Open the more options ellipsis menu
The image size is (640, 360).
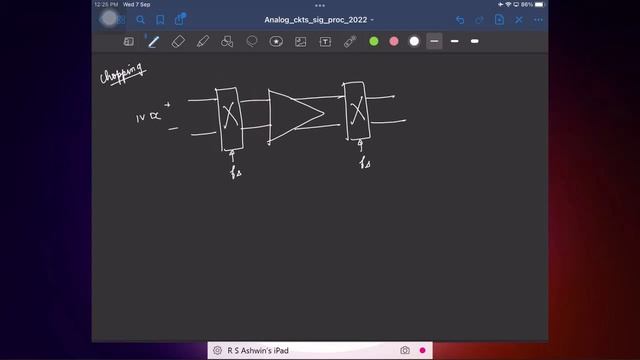(x=538, y=20)
